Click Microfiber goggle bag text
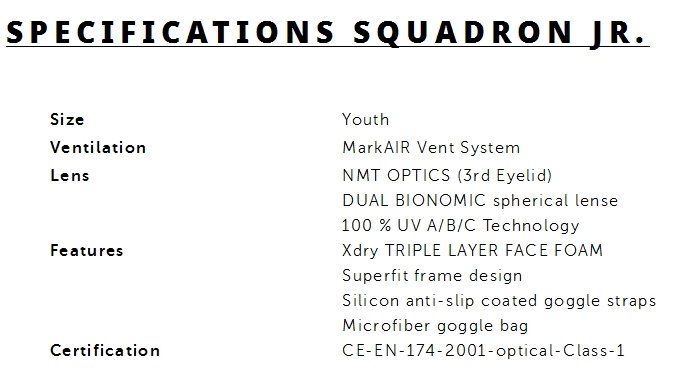 435,325
